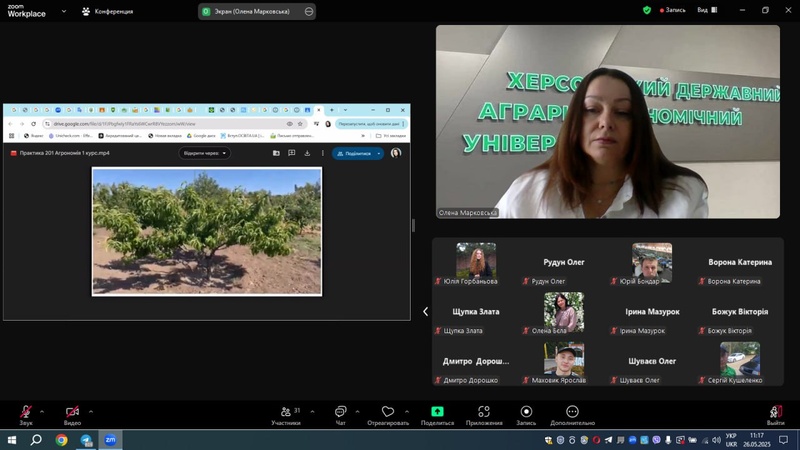The image size is (800, 450).
Task: Open Приложения apps in Zoom toolbar
Action: click(x=484, y=413)
